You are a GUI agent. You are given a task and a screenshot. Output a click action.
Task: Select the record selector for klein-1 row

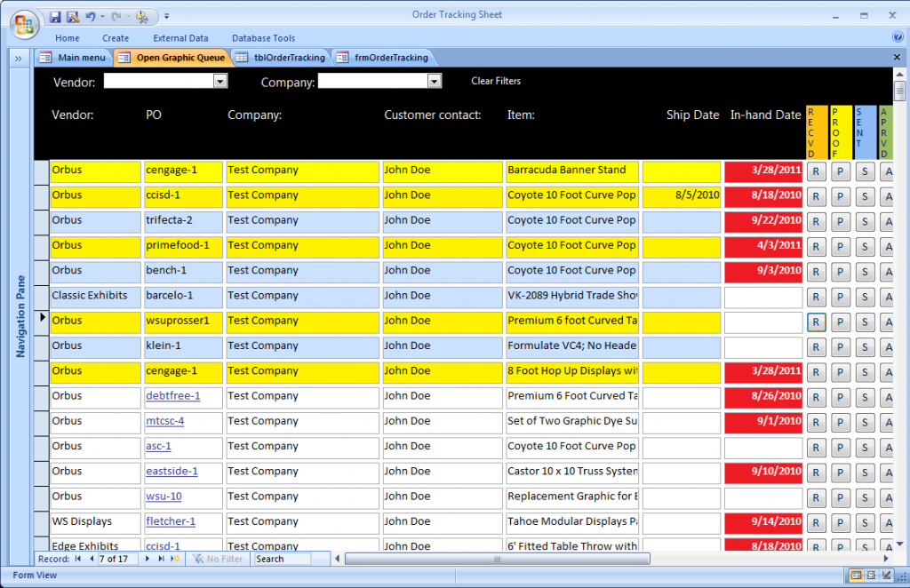(41, 347)
